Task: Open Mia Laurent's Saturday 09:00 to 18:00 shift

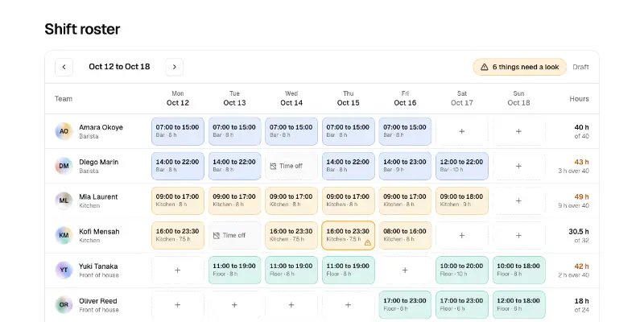Action: [x=461, y=200]
